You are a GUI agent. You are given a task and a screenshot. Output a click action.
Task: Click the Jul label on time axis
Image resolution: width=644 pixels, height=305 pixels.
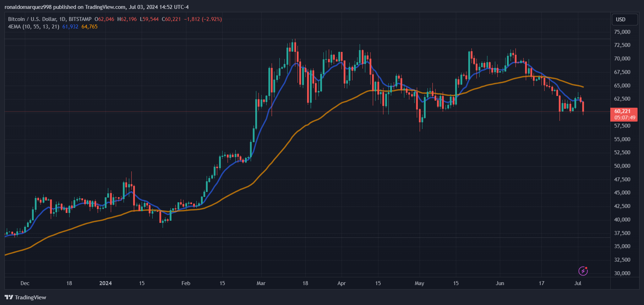point(578,283)
